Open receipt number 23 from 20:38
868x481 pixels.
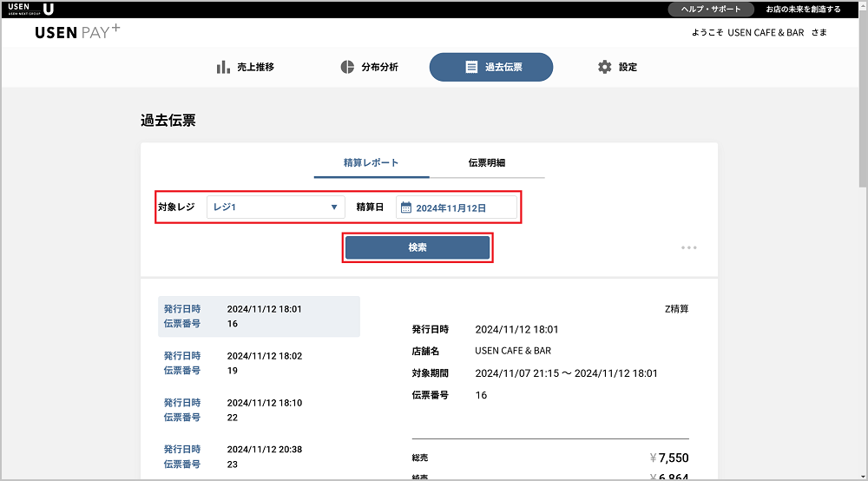(259, 457)
